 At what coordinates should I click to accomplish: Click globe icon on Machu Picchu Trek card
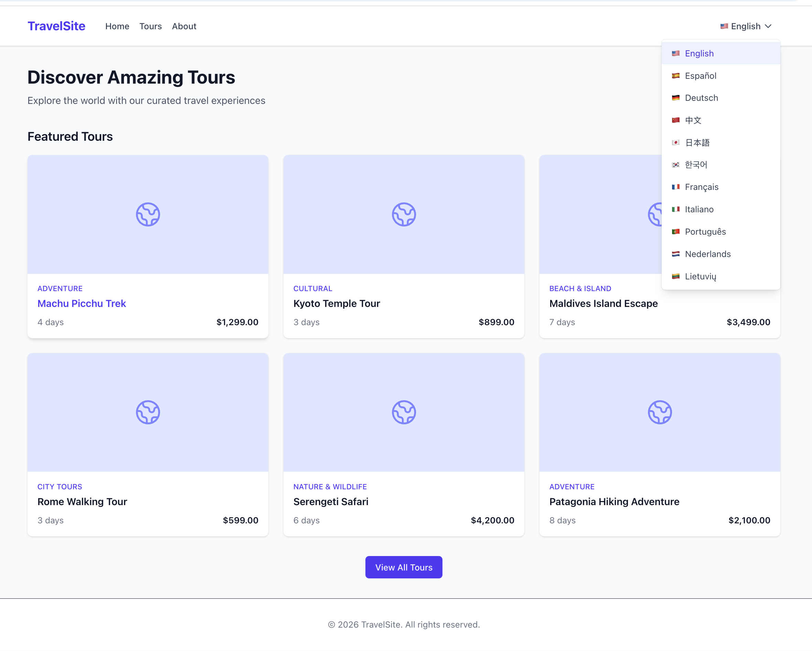pos(148,214)
